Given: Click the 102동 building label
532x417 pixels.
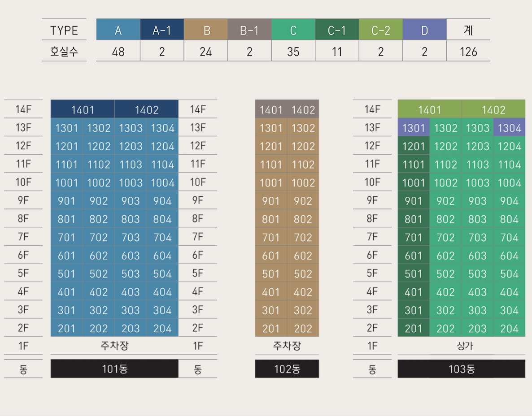Looking at the screenshot, I should click(x=287, y=369).
